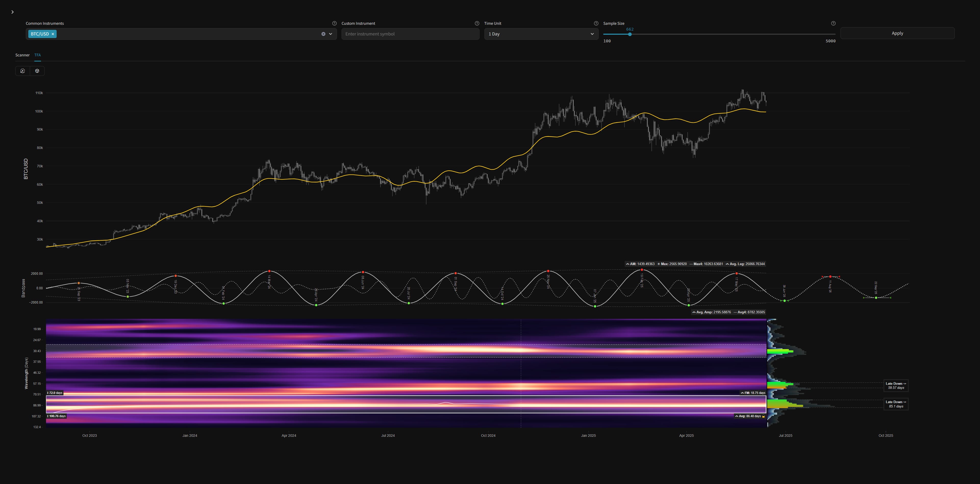Click the Apply button

(897, 33)
